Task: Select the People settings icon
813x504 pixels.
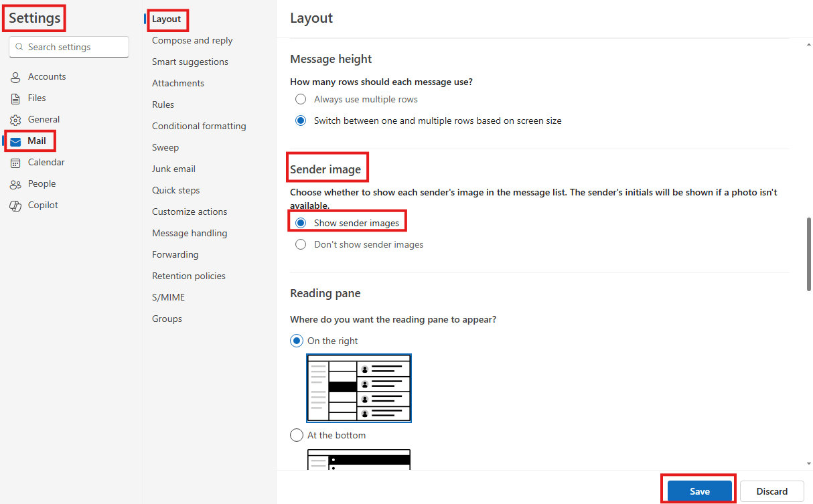Action: coord(16,183)
